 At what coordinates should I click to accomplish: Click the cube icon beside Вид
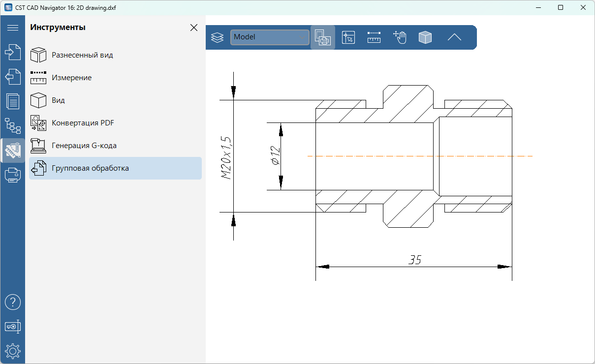(38, 100)
